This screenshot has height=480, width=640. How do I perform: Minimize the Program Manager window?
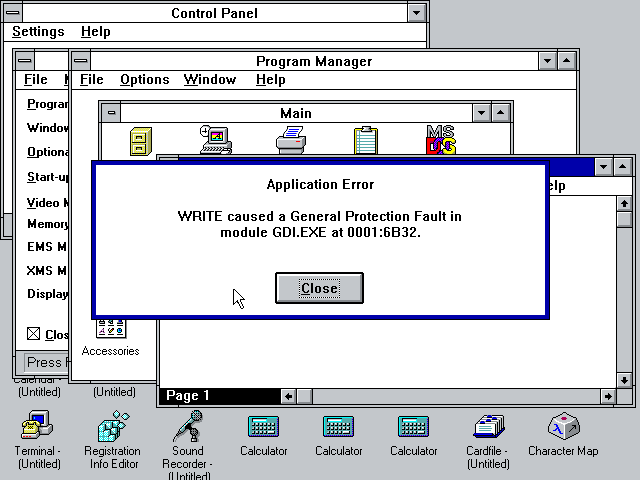tap(547, 61)
